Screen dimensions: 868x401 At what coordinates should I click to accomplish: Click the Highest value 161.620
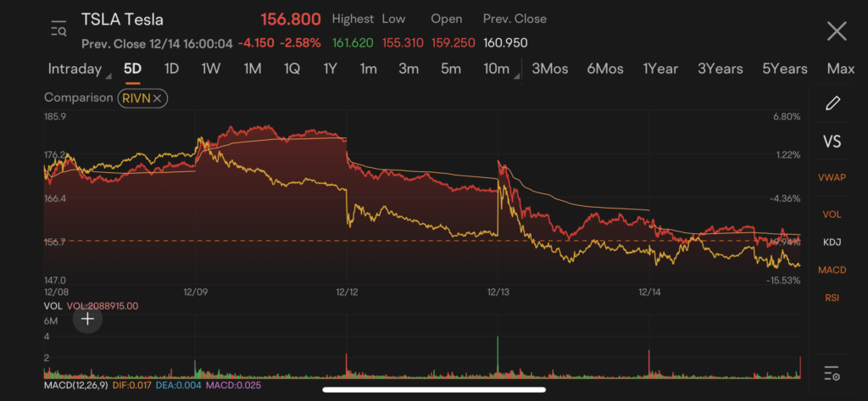pyautogui.click(x=353, y=42)
